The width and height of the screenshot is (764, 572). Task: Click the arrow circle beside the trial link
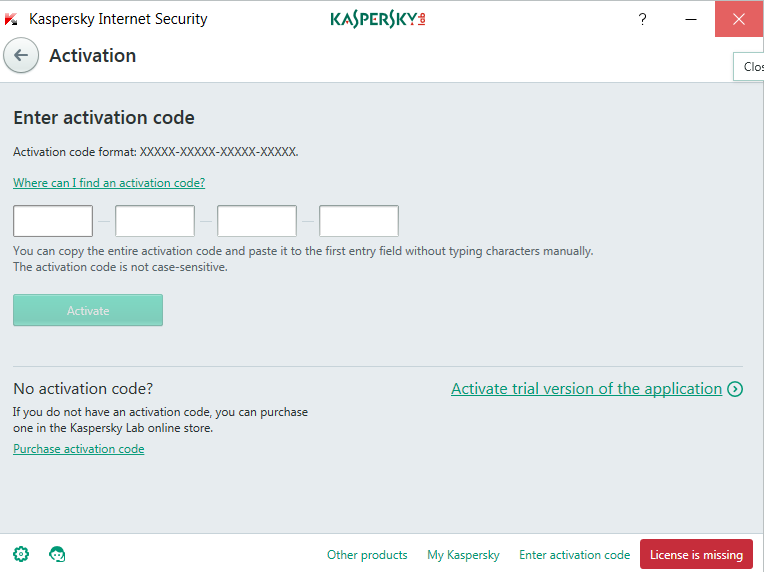point(735,389)
